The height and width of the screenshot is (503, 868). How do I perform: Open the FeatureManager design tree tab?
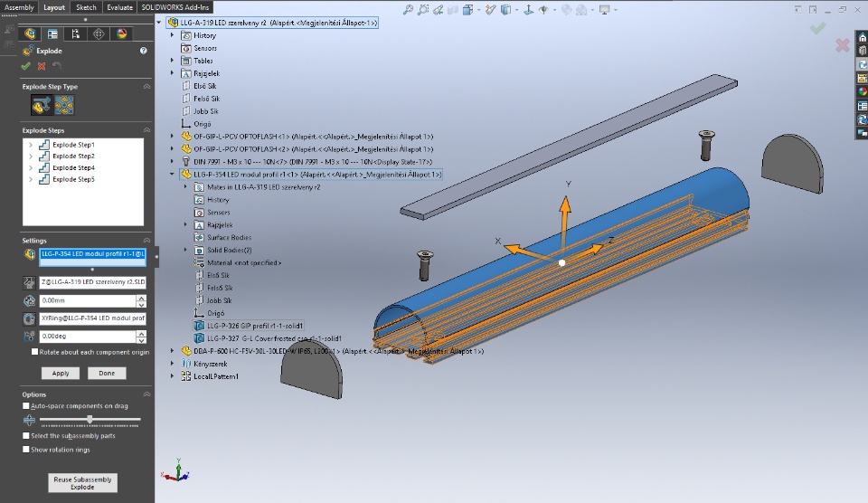(30, 33)
